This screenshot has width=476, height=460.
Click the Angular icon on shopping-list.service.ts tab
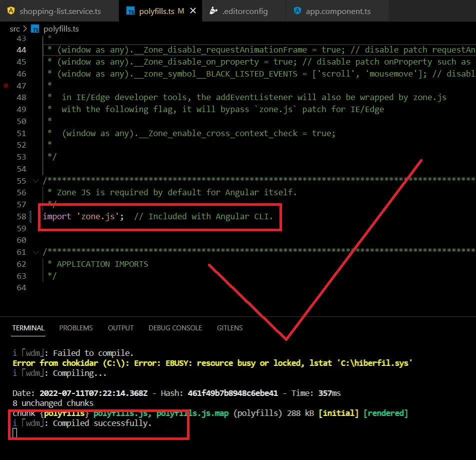pos(11,11)
